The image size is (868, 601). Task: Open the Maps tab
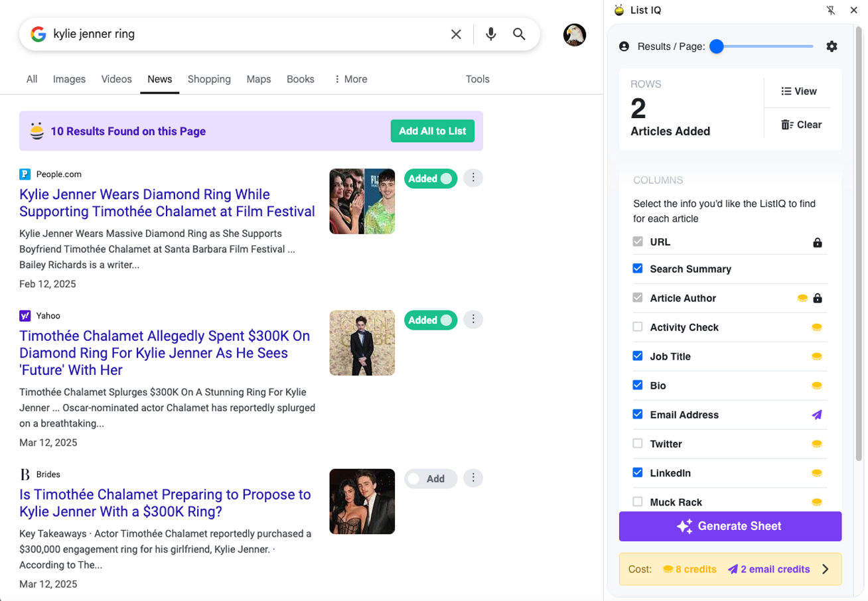259,79
